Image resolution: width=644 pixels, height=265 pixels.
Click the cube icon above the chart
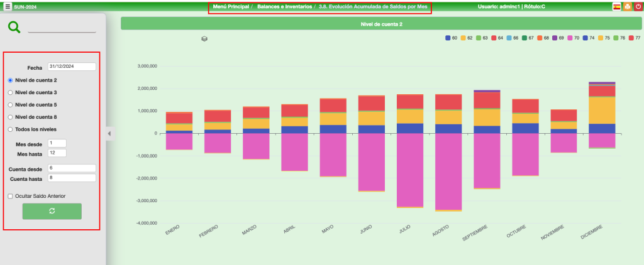tap(204, 39)
